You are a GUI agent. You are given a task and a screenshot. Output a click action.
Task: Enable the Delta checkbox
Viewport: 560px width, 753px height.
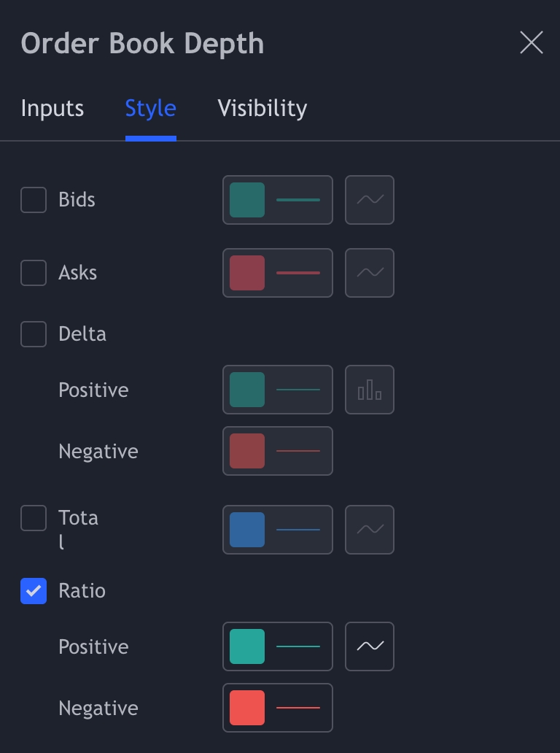34,334
